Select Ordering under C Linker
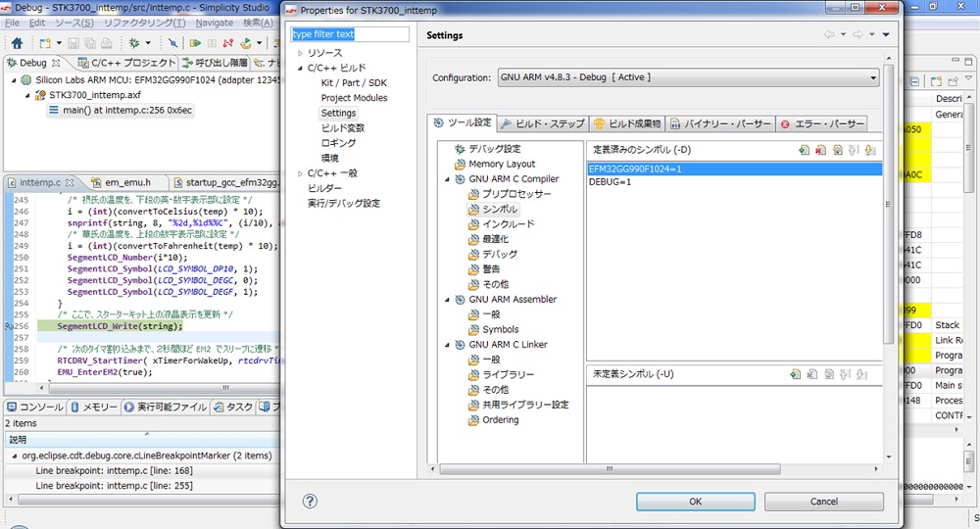Viewport: 980px width, 529px height. (x=500, y=420)
